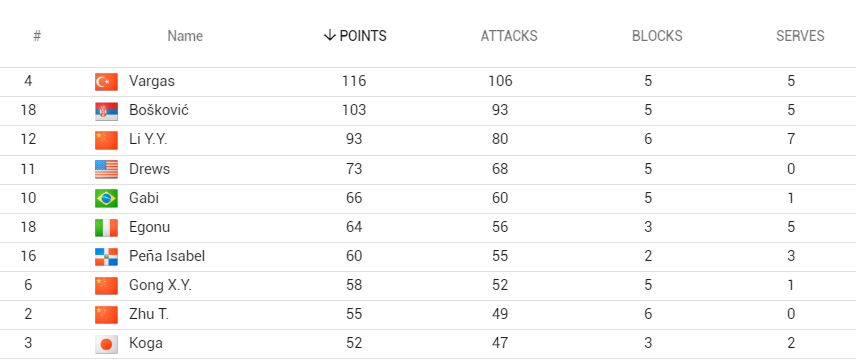This screenshot has height=360, width=856.
Task: Click the Name column header
Action: (185, 36)
